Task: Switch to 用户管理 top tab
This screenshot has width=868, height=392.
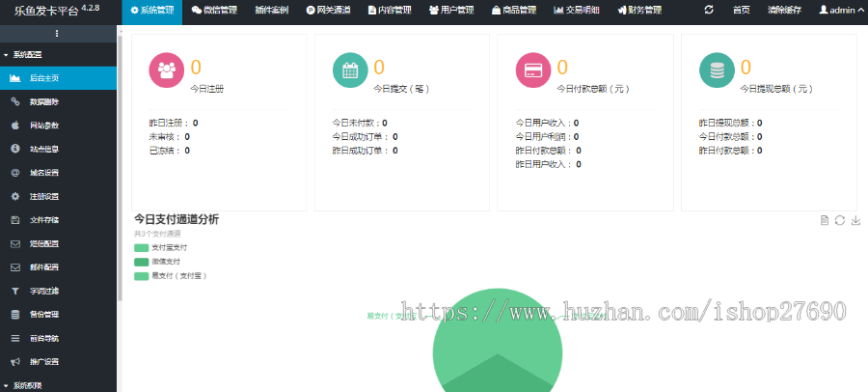Action: [451, 10]
